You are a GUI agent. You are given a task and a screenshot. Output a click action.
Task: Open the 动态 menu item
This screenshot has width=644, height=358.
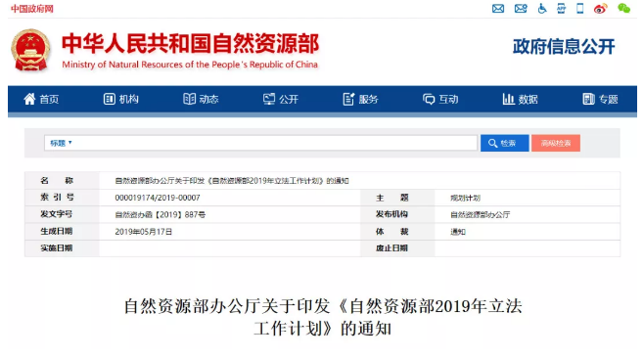tap(201, 99)
